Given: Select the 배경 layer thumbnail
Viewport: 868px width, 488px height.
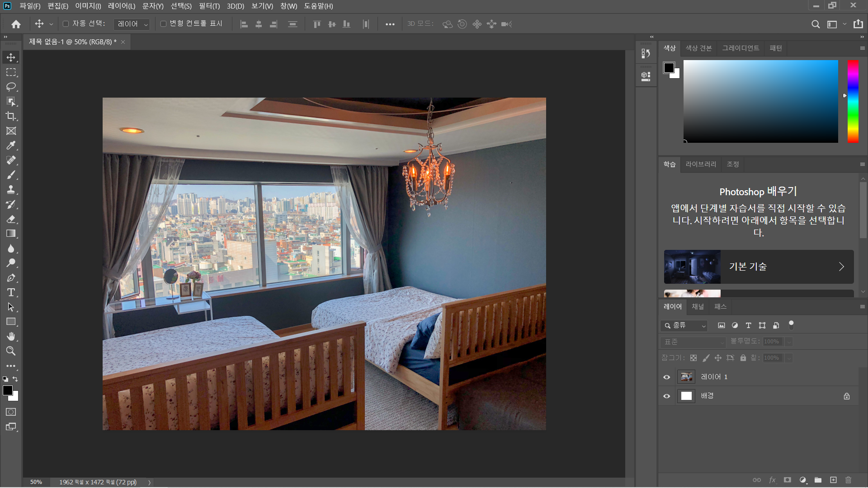Looking at the screenshot, I should coord(686,396).
